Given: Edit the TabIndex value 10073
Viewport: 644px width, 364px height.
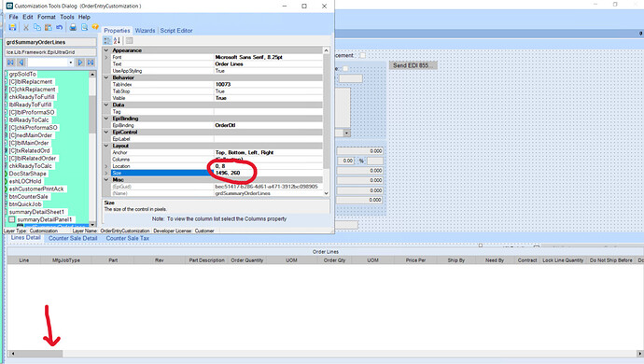Looking at the screenshot, I should [x=268, y=84].
